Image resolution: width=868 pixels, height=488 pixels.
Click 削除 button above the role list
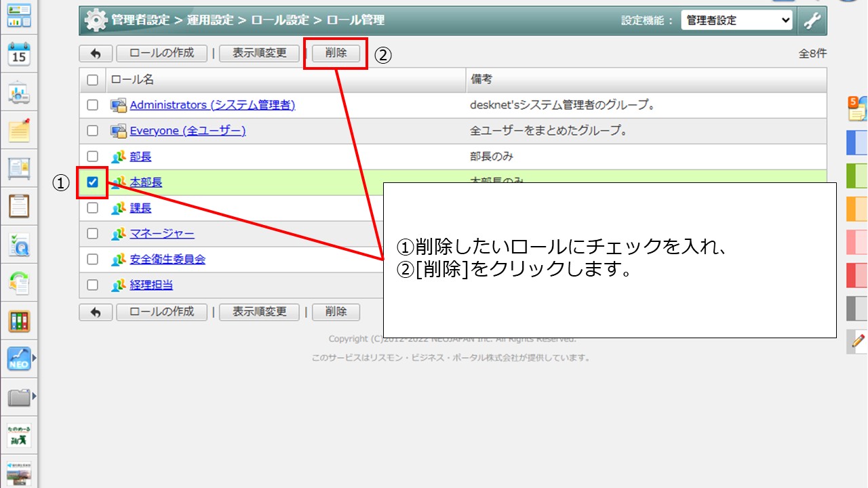pyautogui.click(x=336, y=53)
